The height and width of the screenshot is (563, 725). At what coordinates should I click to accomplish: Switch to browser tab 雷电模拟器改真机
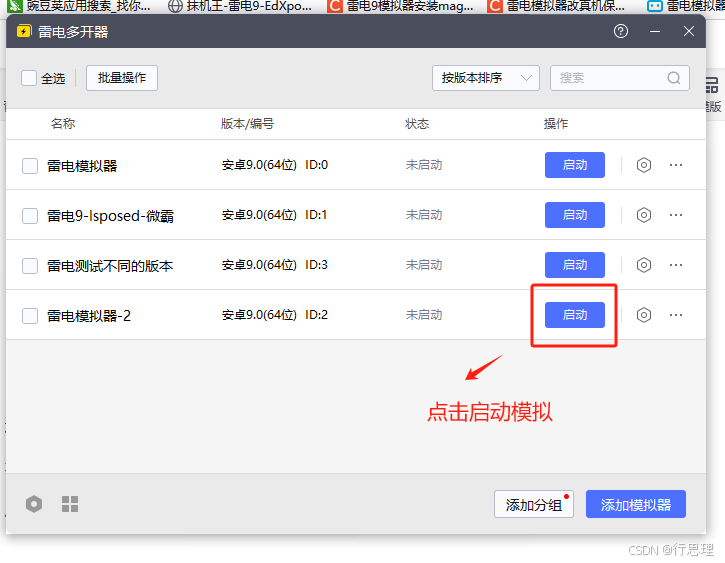[557, 6]
